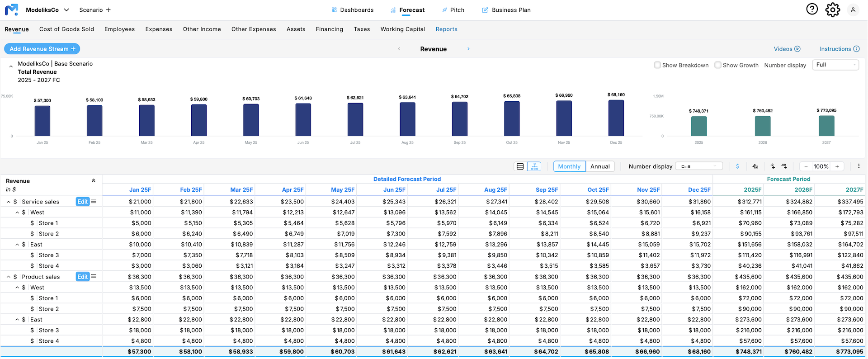Open the settings gear icon
Viewport: 868px width, 359px height.
tap(832, 9)
